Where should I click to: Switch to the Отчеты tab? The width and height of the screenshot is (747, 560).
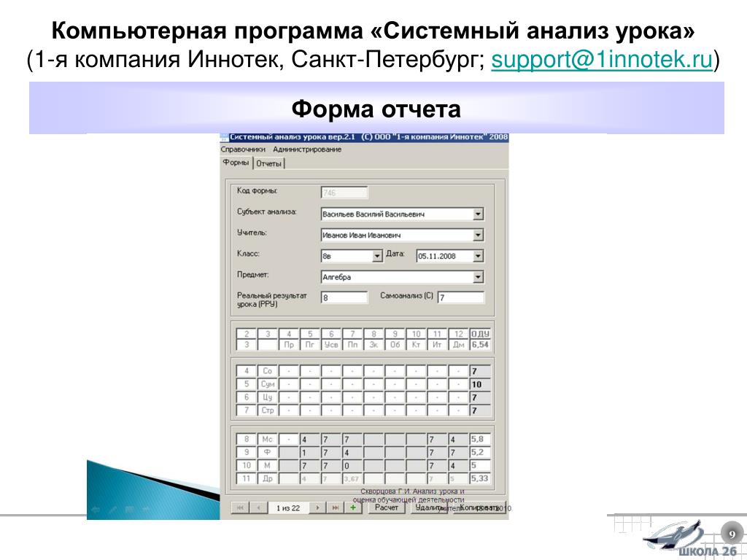pos(268,163)
